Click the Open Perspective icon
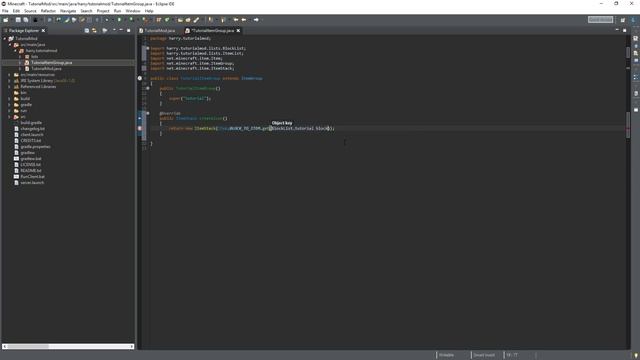 coord(623,20)
